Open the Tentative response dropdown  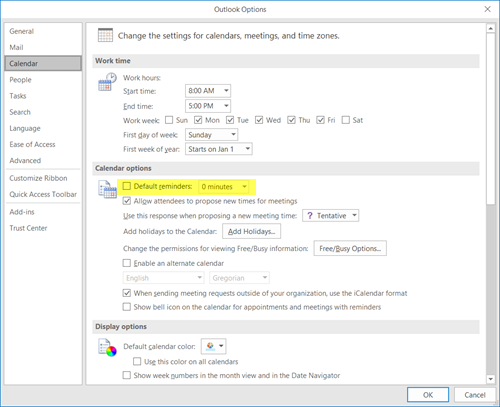click(331, 216)
